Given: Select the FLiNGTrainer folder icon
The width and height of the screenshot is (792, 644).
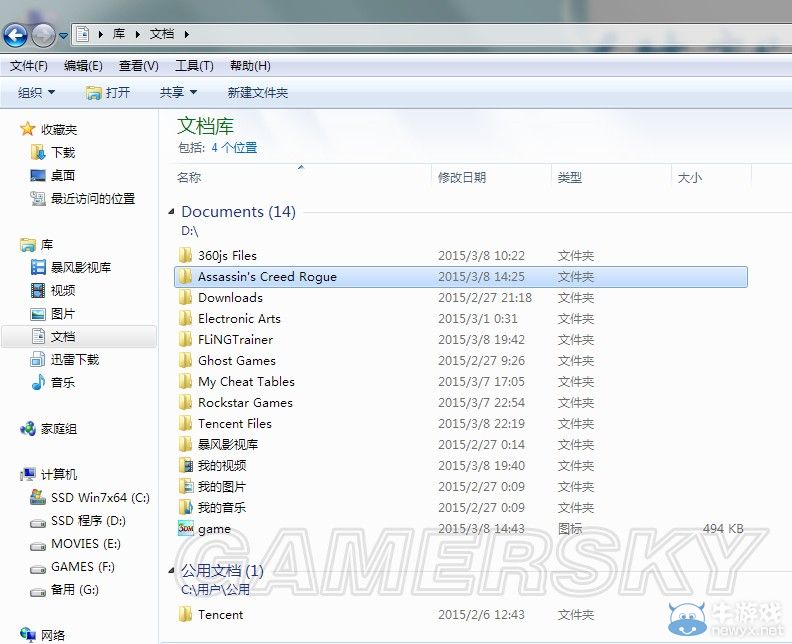Looking at the screenshot, I should pyautogui.click(x=185, y=339).
